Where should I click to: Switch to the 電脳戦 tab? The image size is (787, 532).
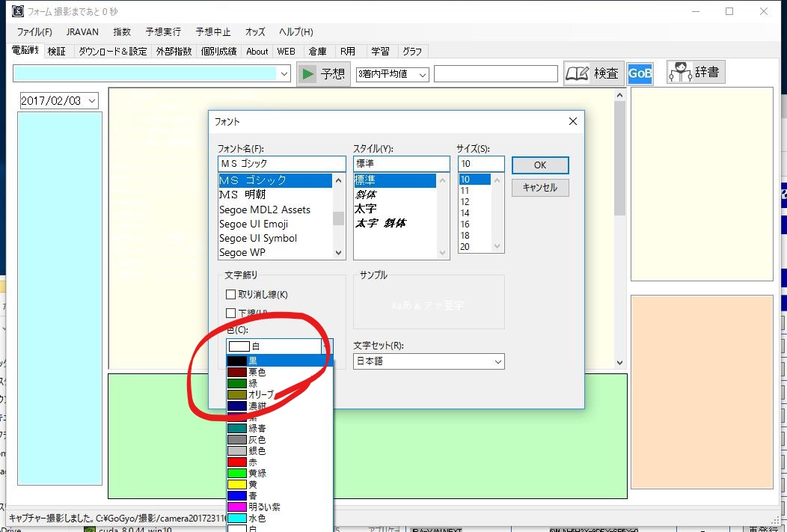25,50
